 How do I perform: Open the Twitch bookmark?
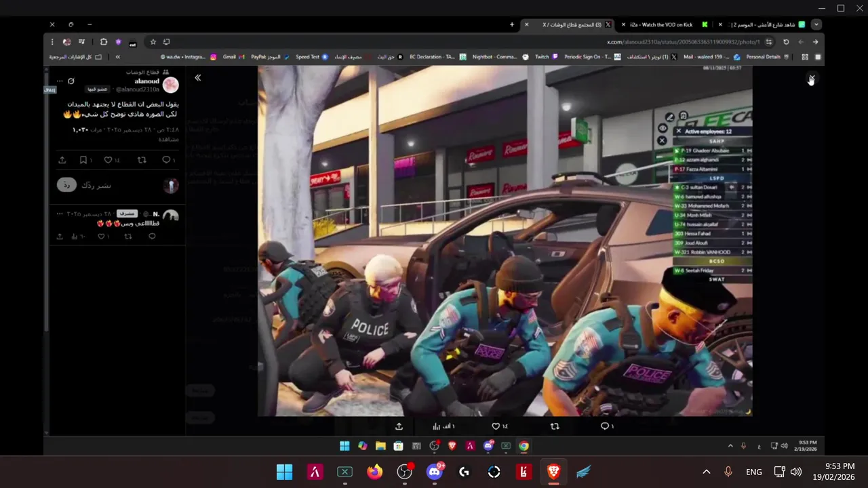tap(547, 57)
